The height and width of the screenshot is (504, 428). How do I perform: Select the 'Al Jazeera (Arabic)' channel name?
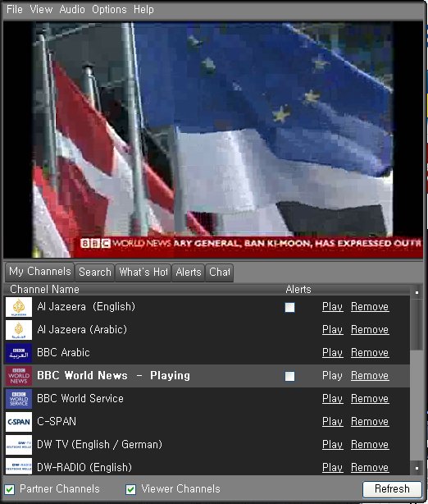click(82, 330)
